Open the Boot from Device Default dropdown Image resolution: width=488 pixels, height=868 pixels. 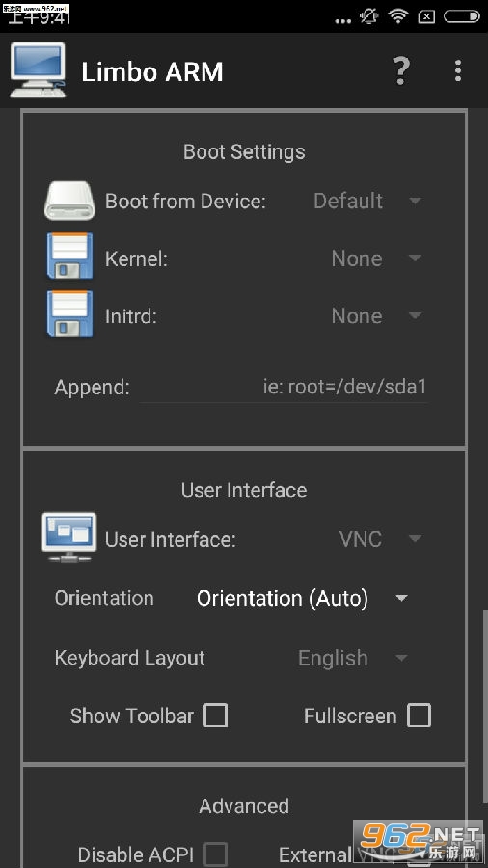[367, 201]
